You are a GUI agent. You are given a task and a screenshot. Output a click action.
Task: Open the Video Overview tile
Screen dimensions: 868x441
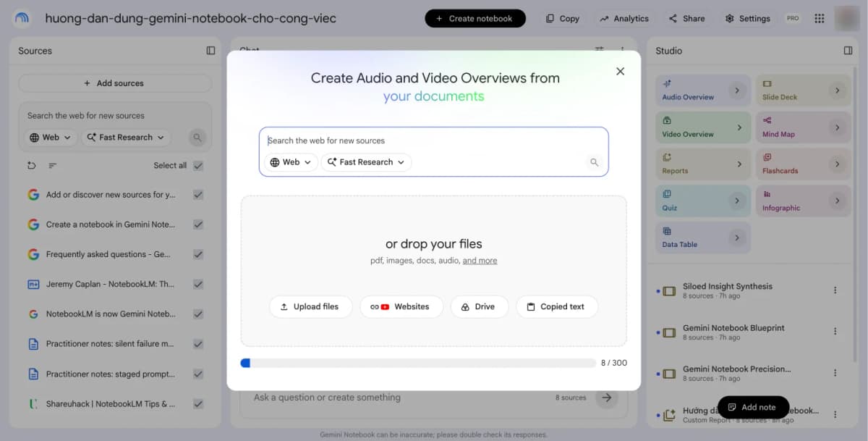coord(702,127)
